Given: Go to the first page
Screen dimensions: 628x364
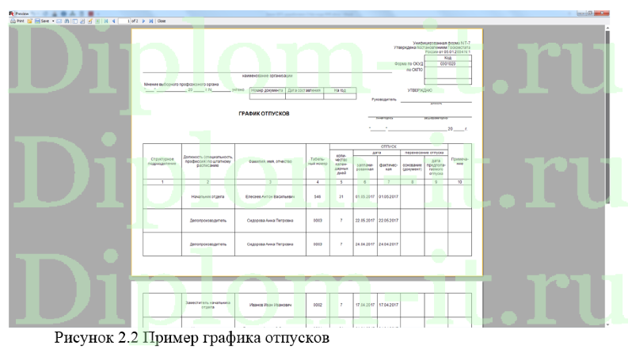Looking at the screenshot, I should [106, 21].
